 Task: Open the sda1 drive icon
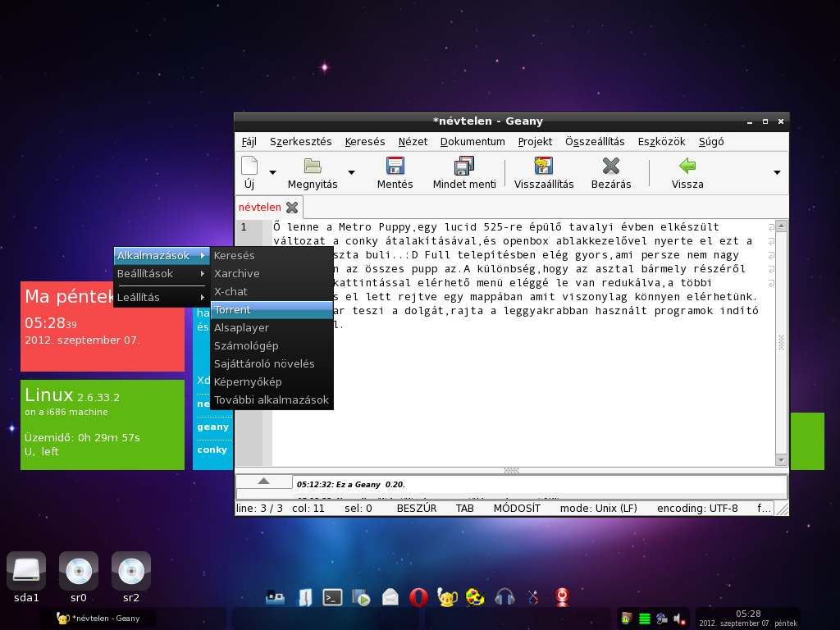[x=26, y=571]
